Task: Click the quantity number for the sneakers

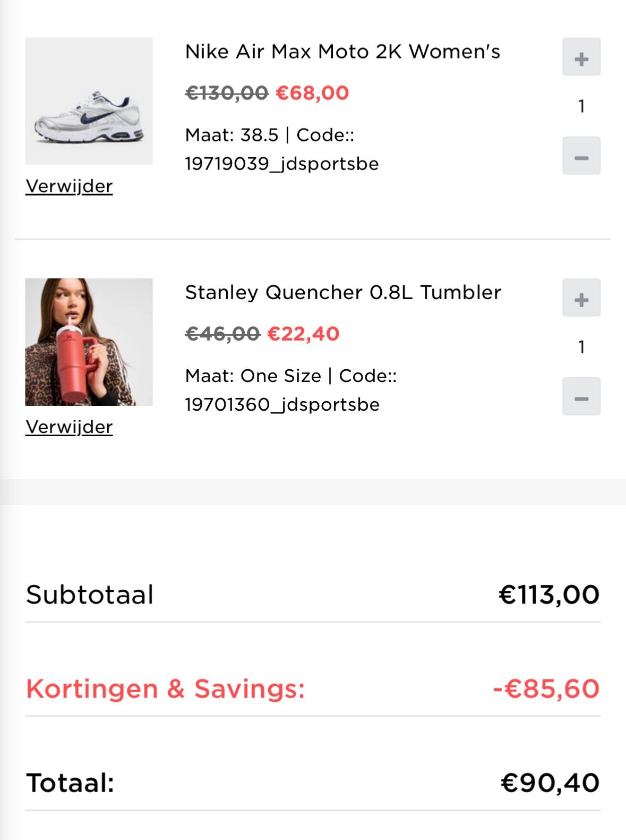Action: tap(582, 106)
